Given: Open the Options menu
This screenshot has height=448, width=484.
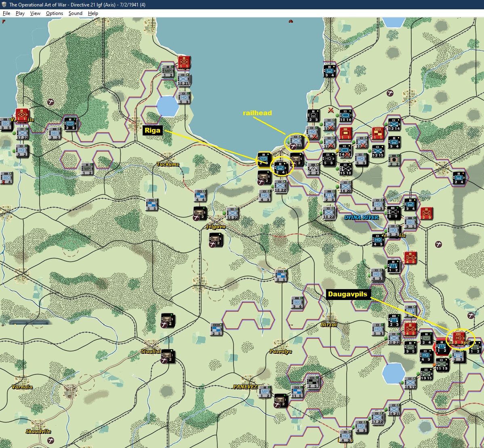Looking at the screenshot, I should pyautogui.click(x=54, y=13).
